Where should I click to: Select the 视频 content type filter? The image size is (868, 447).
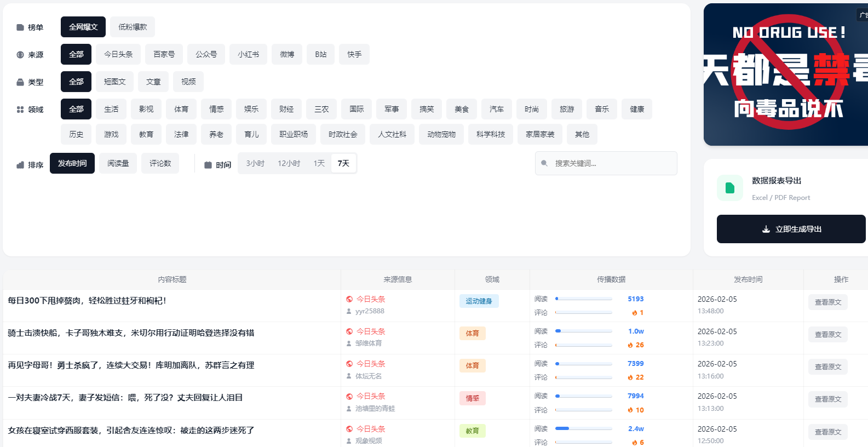[188, 82]
